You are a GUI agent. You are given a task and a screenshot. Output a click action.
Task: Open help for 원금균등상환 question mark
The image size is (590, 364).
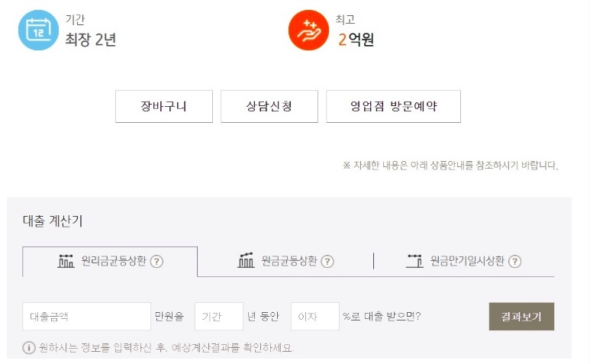pos(327,261)
